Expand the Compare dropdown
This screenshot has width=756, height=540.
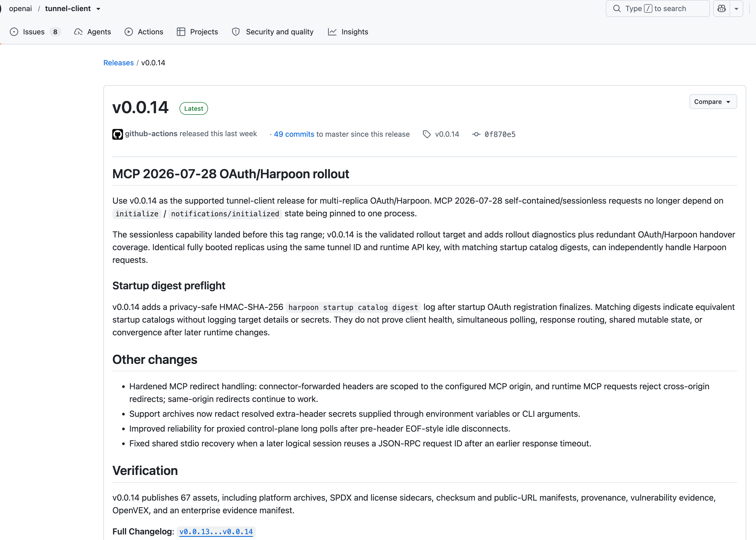click(x=713, y=102)
